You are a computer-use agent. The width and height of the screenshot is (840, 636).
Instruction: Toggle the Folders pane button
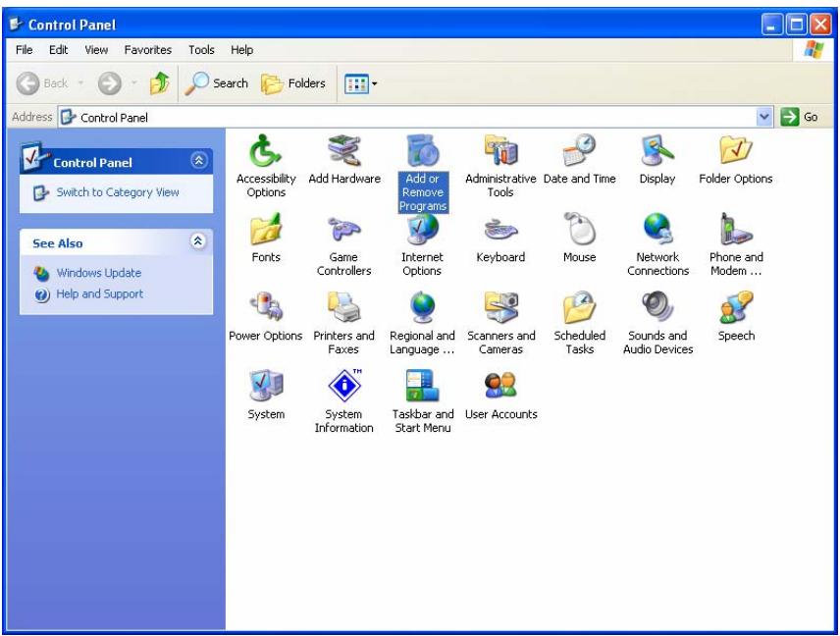pos(293,83)
